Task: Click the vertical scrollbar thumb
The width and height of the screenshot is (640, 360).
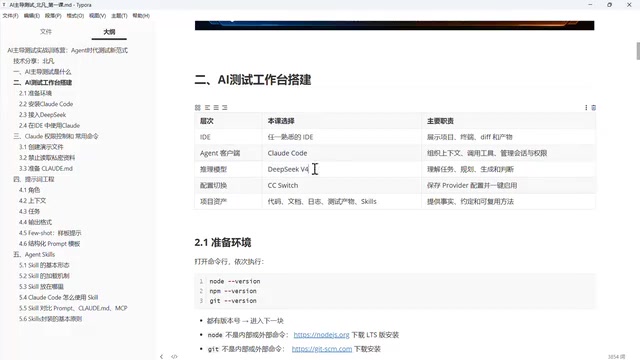Action: 638,51
